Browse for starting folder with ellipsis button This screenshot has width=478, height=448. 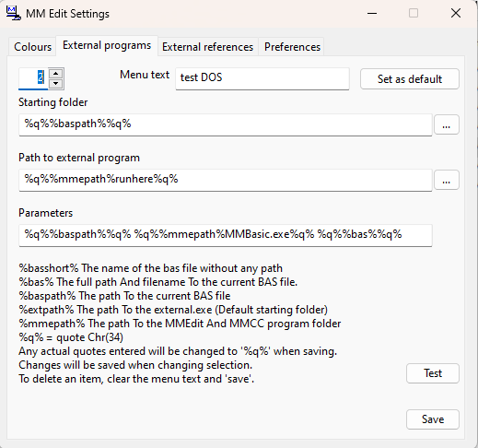(x=447, y=124)
